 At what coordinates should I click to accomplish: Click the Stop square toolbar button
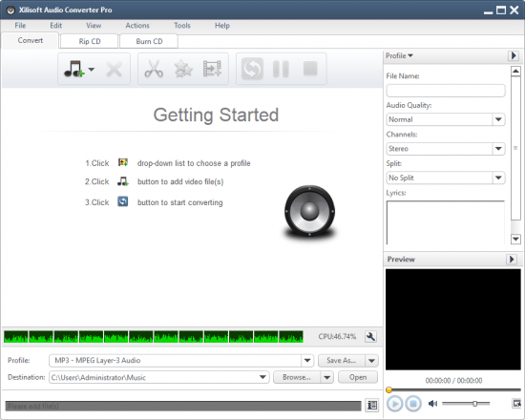click(310, 69)
